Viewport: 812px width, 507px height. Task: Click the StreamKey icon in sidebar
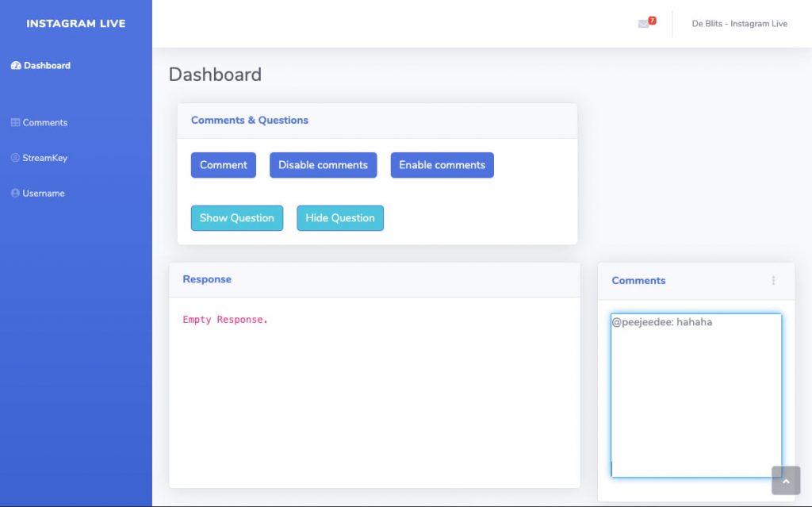point(15,158)
